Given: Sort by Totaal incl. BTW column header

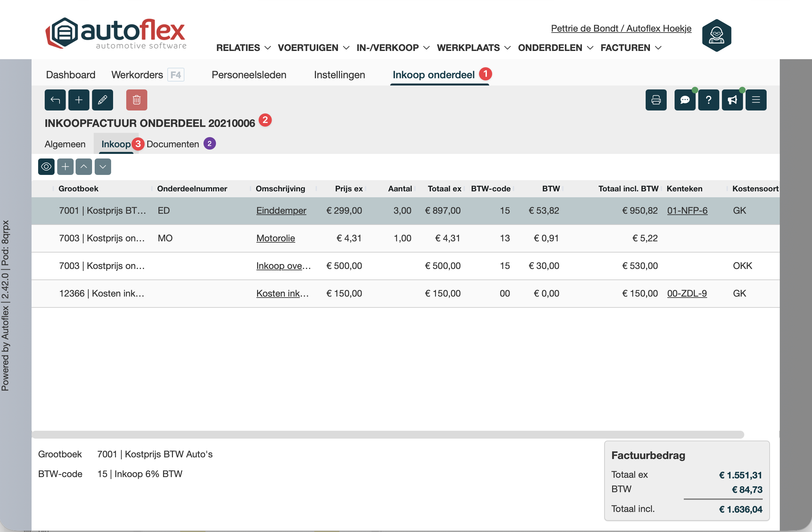Looking at the screenshot, I should [629, 189].
